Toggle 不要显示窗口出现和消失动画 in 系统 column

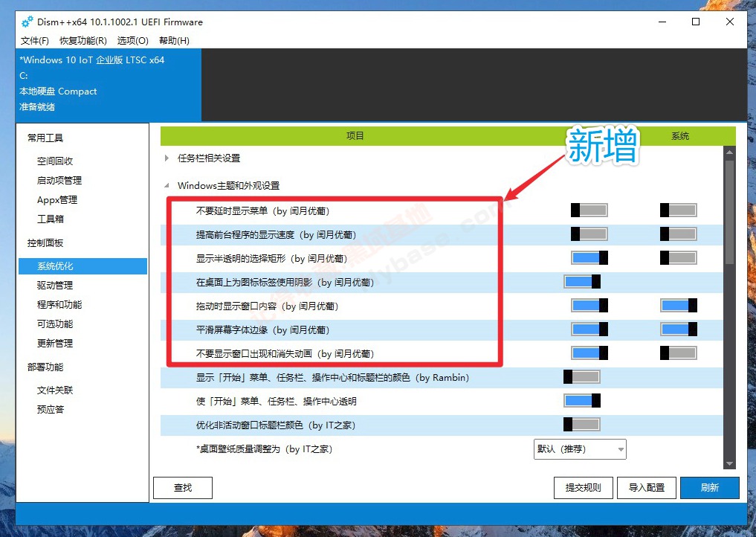pyautogui.click(x=679, y=353)
